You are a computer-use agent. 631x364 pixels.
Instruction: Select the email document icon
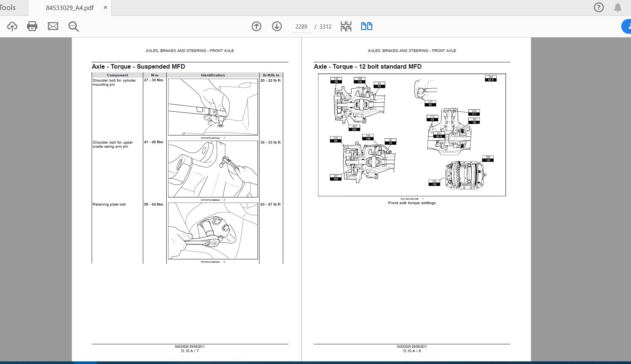[53, 26]
